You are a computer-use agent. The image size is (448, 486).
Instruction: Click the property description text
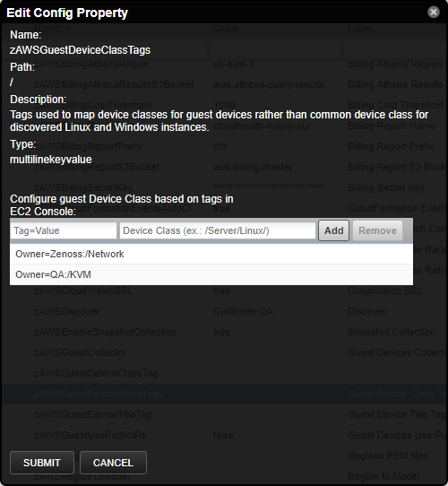(x=219, y=121)
